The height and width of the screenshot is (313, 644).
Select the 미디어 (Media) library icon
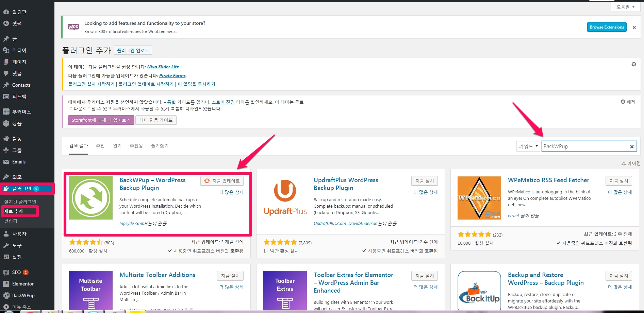6,50
